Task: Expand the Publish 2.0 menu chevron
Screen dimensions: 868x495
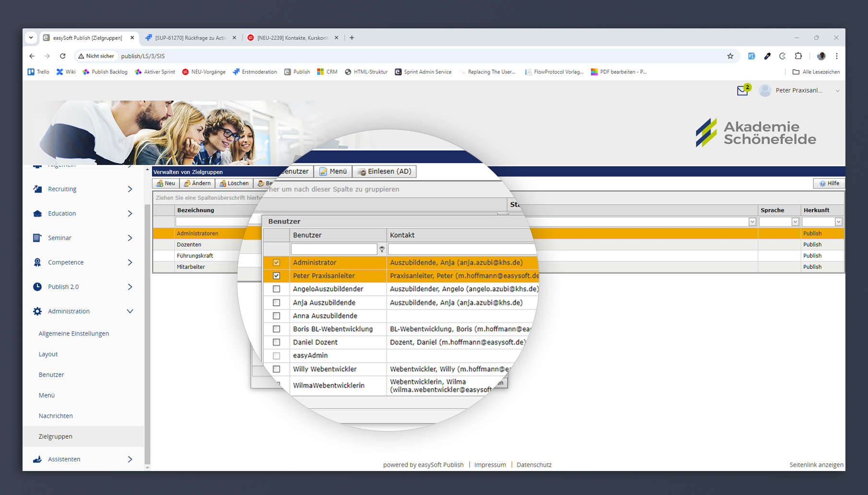Action: coord(130,287)
